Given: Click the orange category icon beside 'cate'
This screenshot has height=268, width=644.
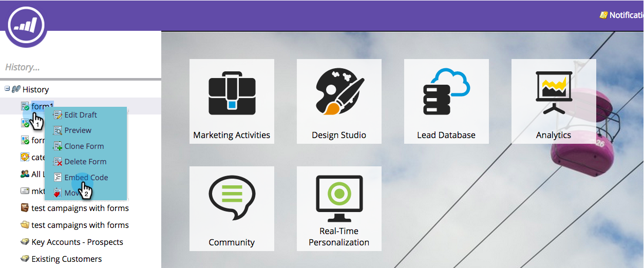Looking at the screenshot, I should tap(25, 157).
